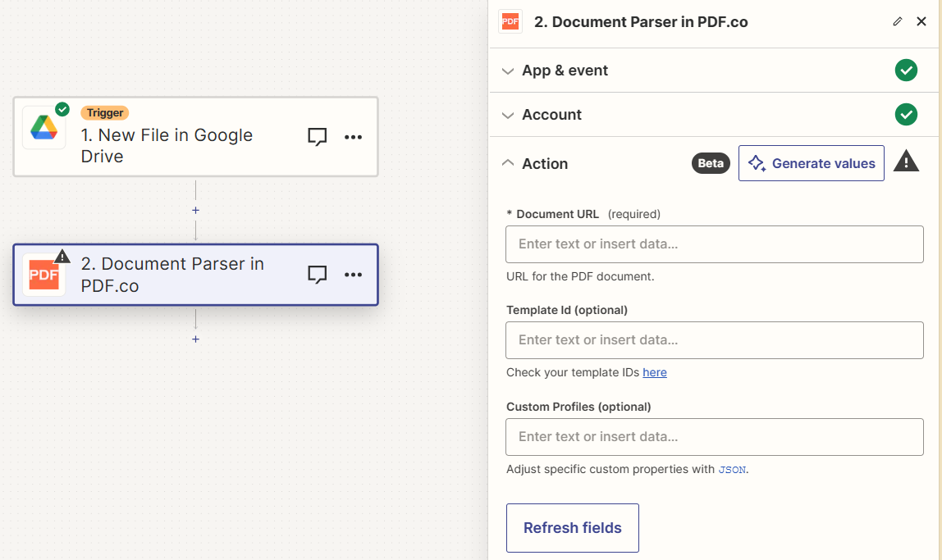Open the comment icon on step 2
The width and height of the screenshot is (942, 560).
(x=317, y=274)
